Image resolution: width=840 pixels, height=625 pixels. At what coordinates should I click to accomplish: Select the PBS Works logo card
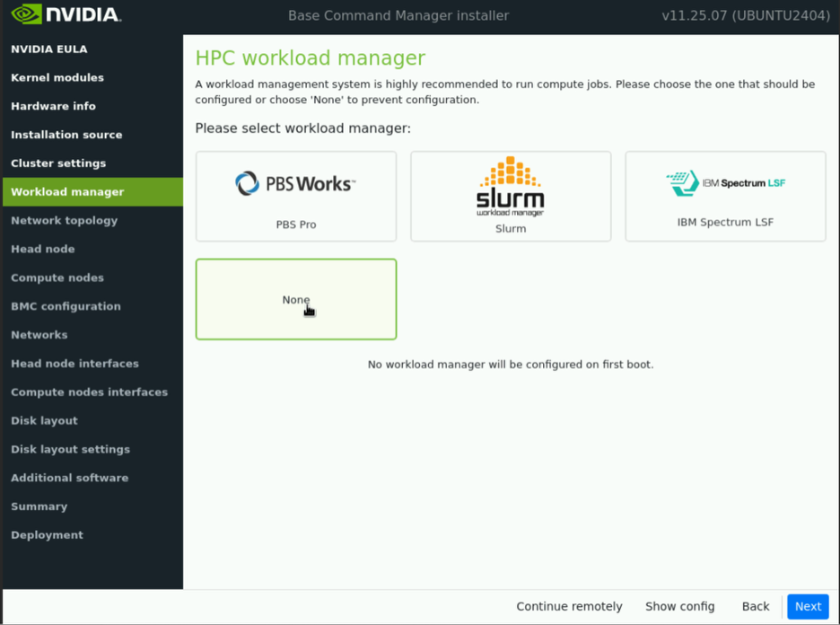click(x=295, y=184)
